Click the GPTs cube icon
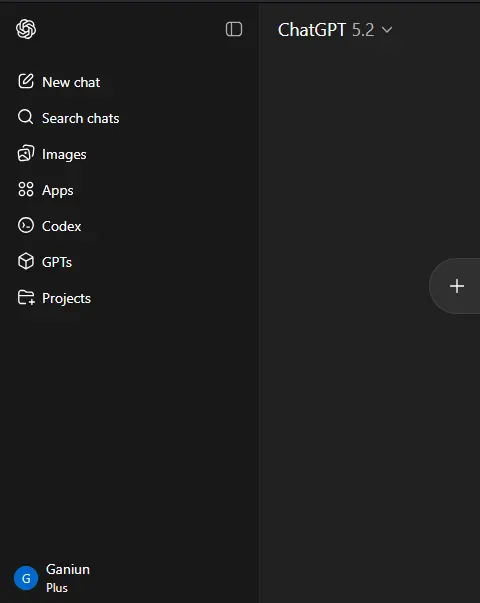This screenshot has width=480, height=603. pyautogui.click(x=26, y=262)
